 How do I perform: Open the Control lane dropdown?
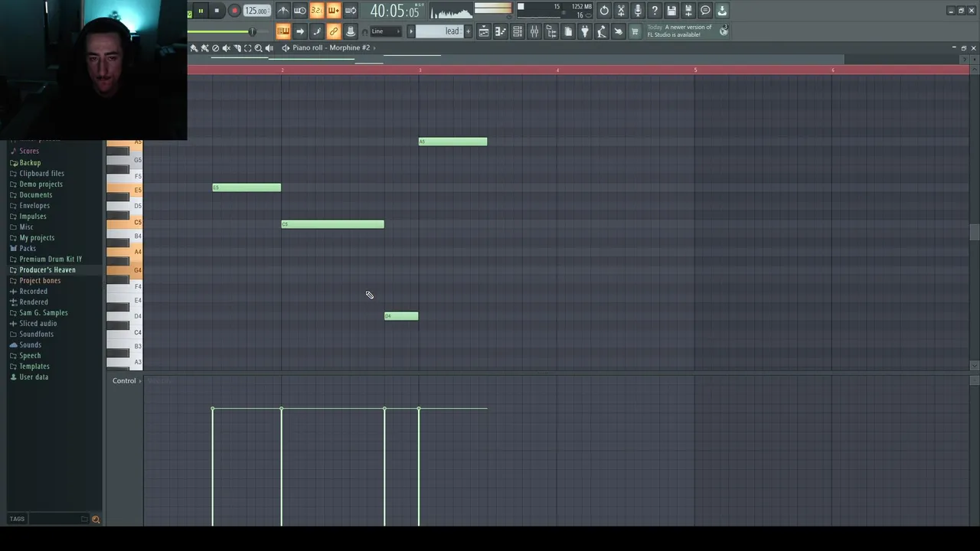pos(127,380)
